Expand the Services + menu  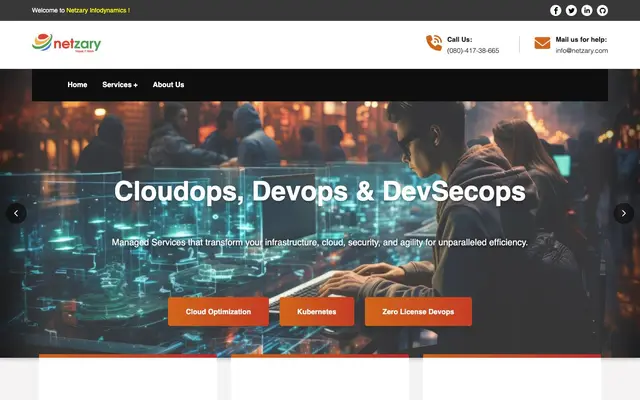tap(120, 85)
